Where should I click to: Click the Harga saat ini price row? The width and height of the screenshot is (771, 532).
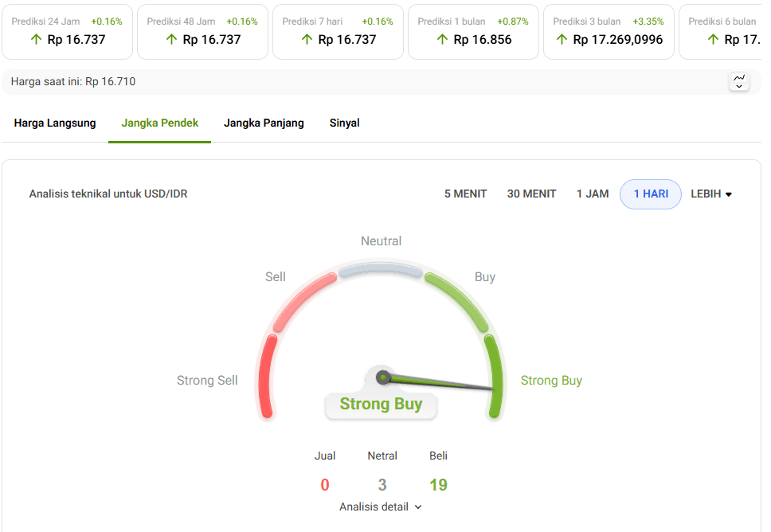point(72,81)
